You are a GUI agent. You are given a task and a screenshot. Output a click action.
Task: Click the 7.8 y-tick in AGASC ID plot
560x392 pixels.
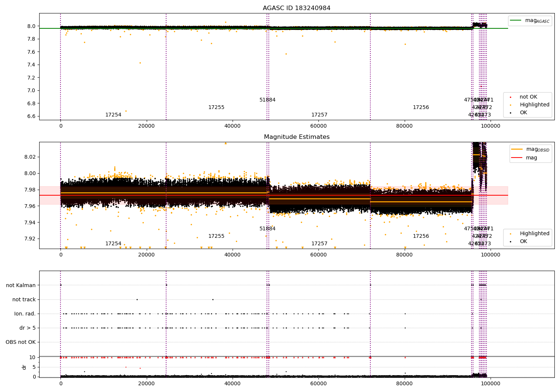(31, 39)
